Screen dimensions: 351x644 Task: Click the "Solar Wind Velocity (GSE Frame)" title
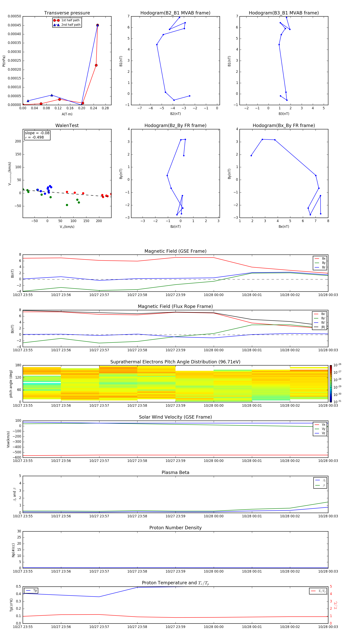tap(175, 417)
